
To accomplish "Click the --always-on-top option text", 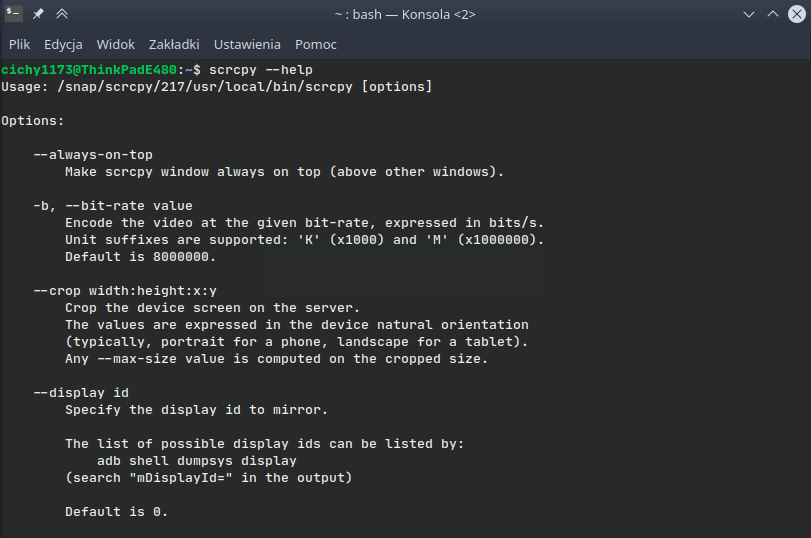I will coord(93,155).
